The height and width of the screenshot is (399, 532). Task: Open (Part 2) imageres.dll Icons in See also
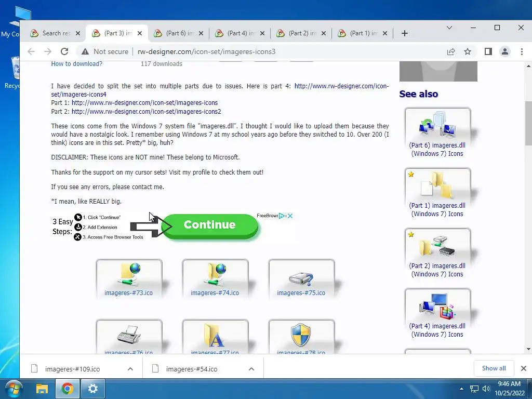click(x=437, y=254)
